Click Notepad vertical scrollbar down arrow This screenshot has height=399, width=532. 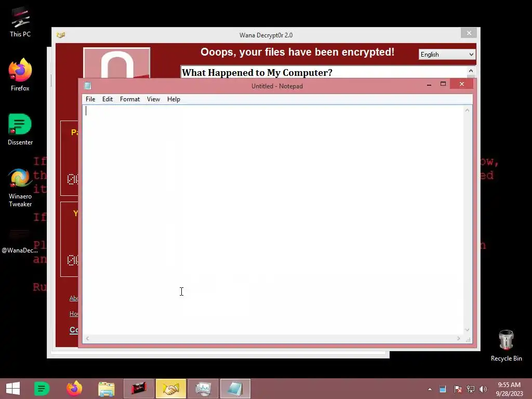(x=467, y=330)
